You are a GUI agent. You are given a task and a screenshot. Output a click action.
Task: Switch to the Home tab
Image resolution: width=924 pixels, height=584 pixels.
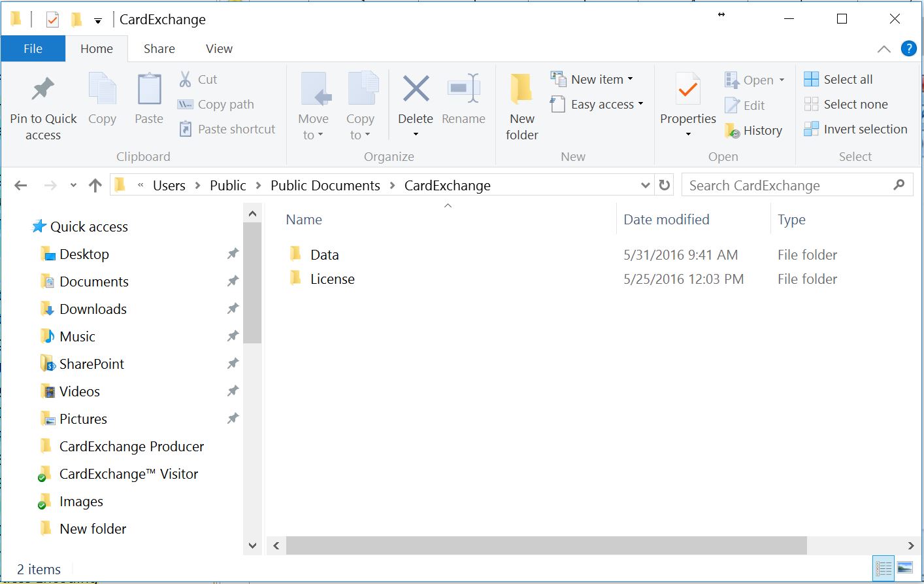coord(97,48)
